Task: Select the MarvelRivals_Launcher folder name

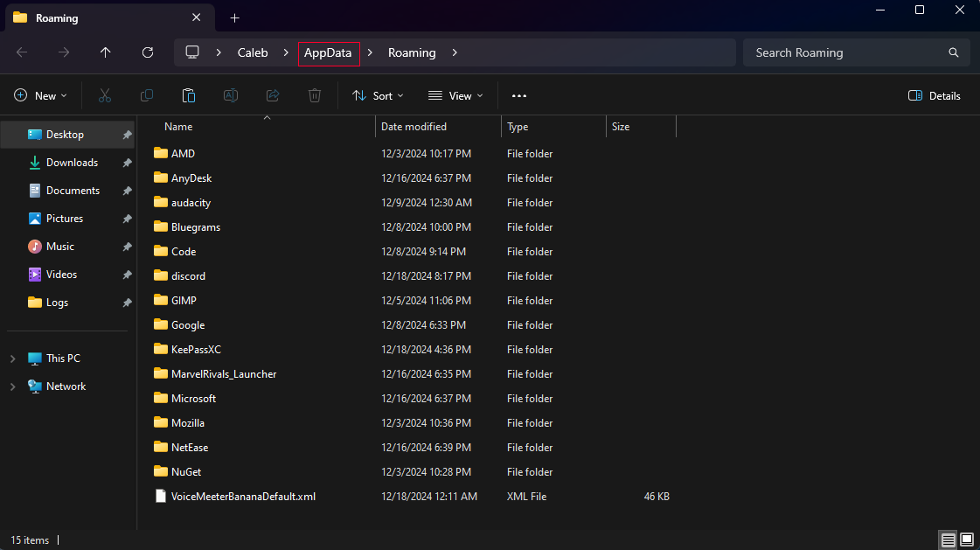Action: click(x=224, y=373)
